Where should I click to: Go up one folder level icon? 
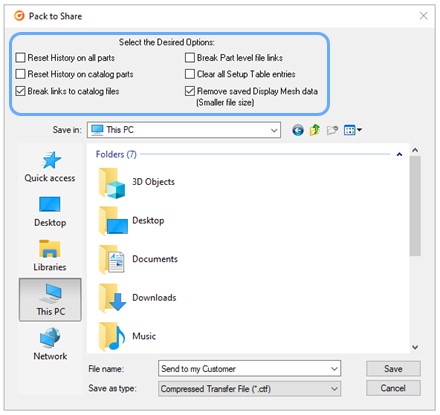point(314,130)
